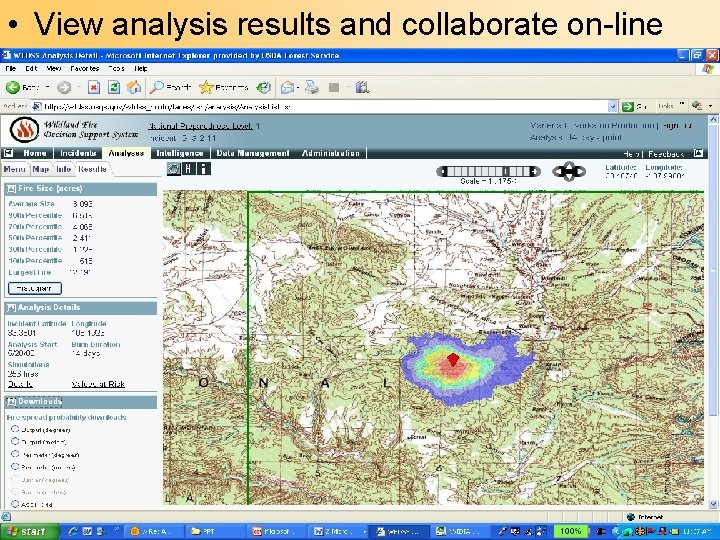Click the Home house icon in browser toolbar
Viewport: 720px width, 540px height.
[134, 87]
